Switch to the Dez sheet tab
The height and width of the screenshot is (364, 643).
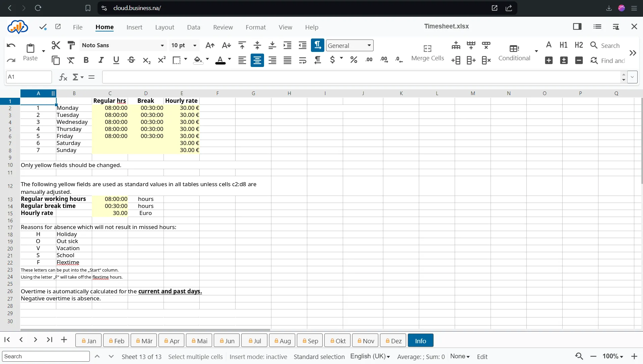pos(393,341)
